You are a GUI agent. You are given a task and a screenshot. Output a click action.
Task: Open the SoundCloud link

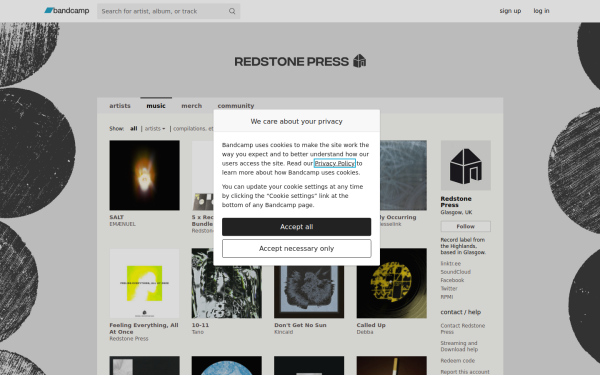(455, 272)
